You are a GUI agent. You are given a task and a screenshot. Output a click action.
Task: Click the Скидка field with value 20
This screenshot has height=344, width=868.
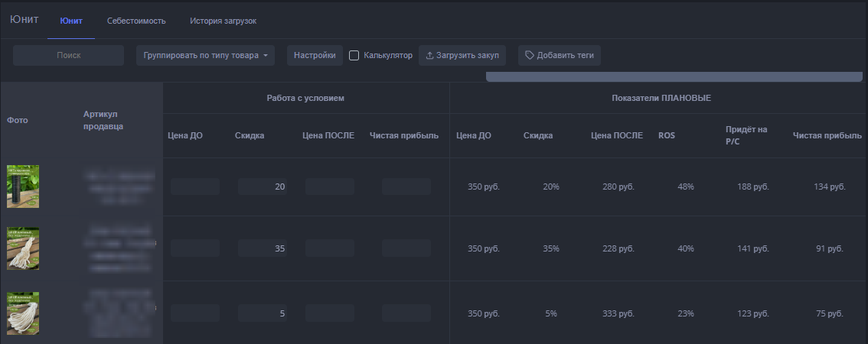click(263, 187)
